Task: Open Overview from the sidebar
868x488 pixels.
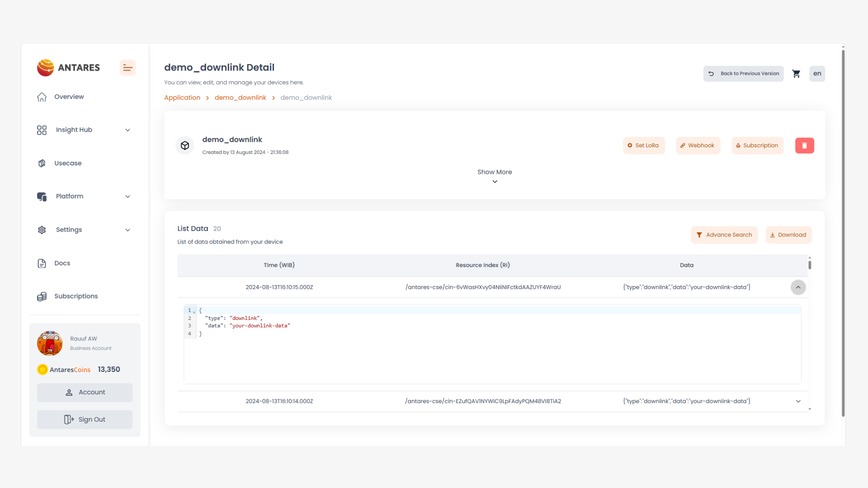Action: tap(69, 97)
